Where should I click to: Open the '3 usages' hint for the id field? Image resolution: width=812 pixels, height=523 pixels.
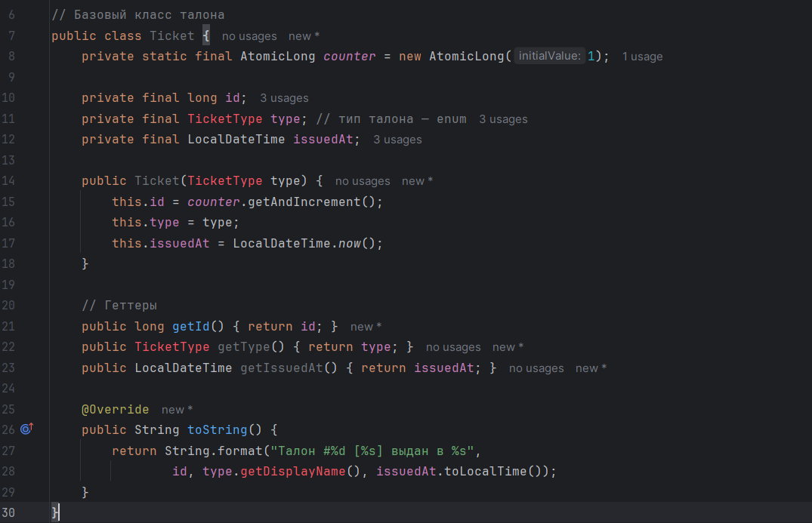click(x=284, y=98)
